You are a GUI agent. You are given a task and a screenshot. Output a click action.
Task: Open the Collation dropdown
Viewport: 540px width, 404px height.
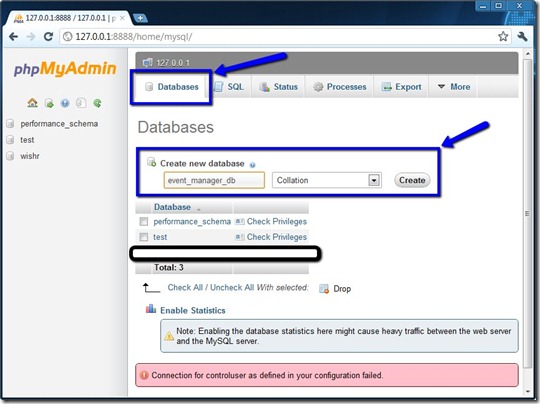[326, 180]
